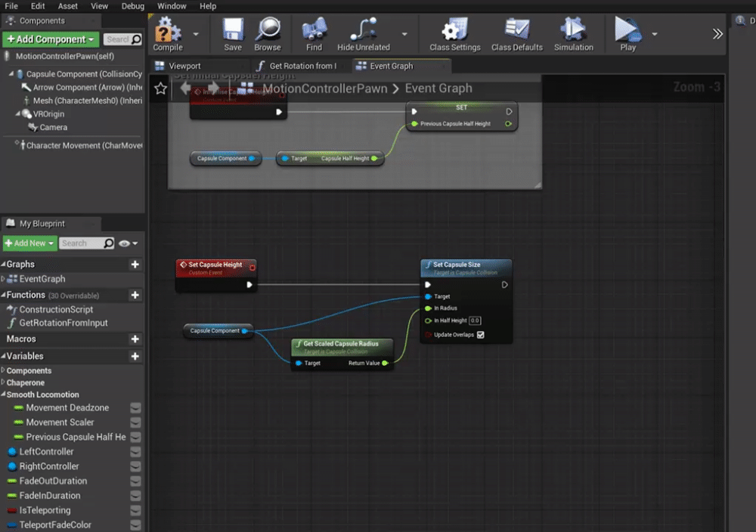Screen dimensions: 756x532
Task: Toggle visibility of Movement Deadzone variable
Action: click(x=136, y=407)
